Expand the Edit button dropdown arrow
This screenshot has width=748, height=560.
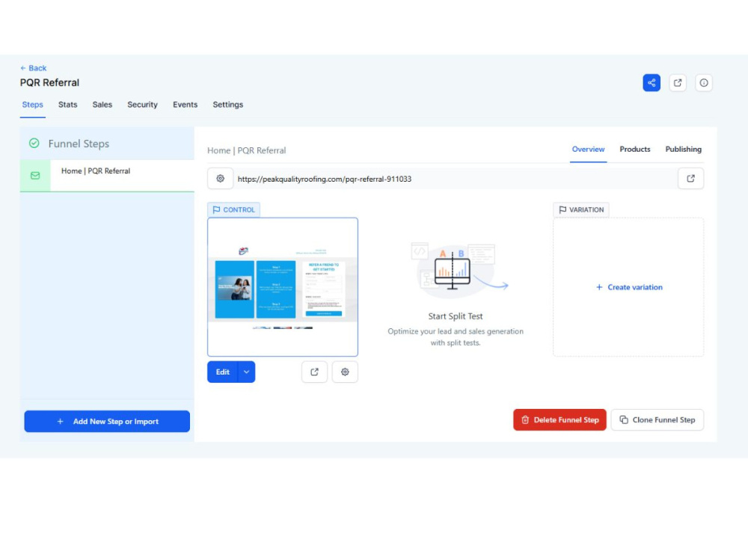pos(246,372)
